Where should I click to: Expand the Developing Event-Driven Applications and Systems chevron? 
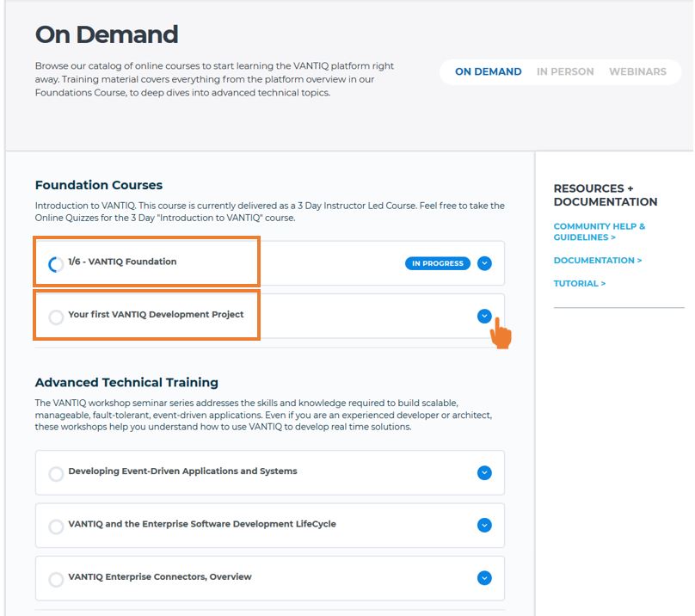tap(484, 472)
